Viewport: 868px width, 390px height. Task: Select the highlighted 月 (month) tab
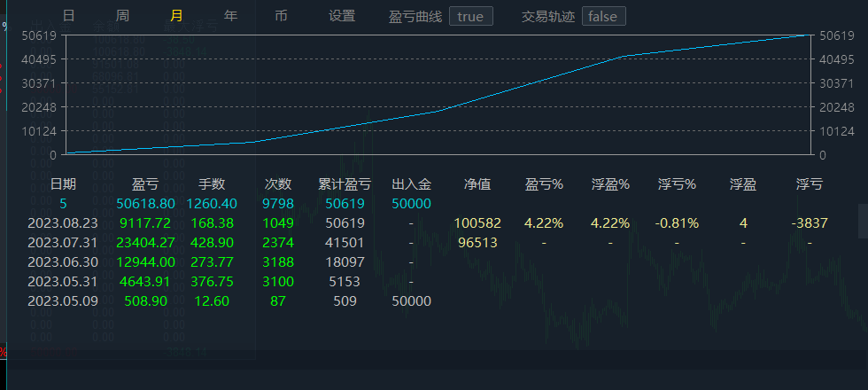(x=176, y=16)
